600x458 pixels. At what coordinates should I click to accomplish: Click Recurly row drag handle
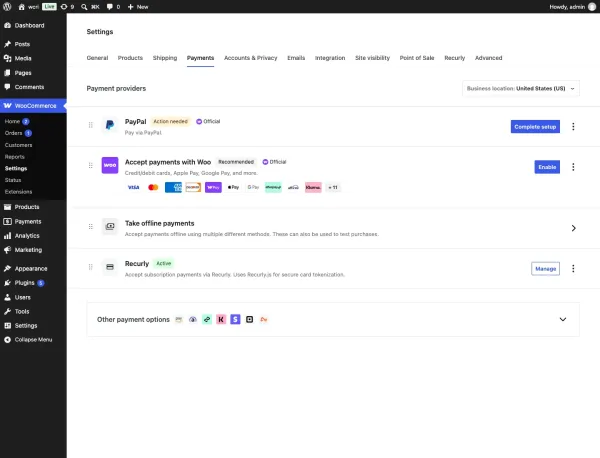click(x=91, y=267)
